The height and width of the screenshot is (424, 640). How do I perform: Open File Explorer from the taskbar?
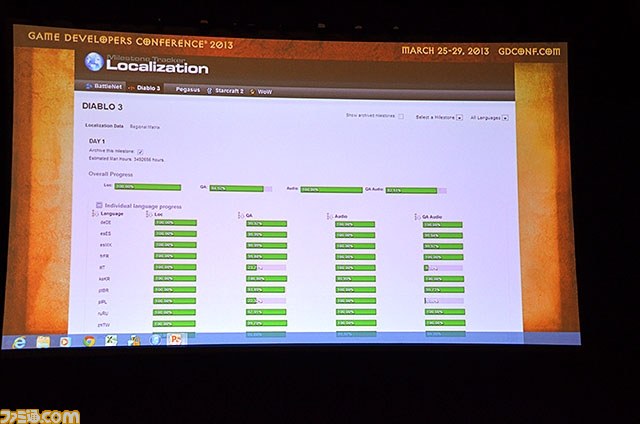click(x=43, y=342)
